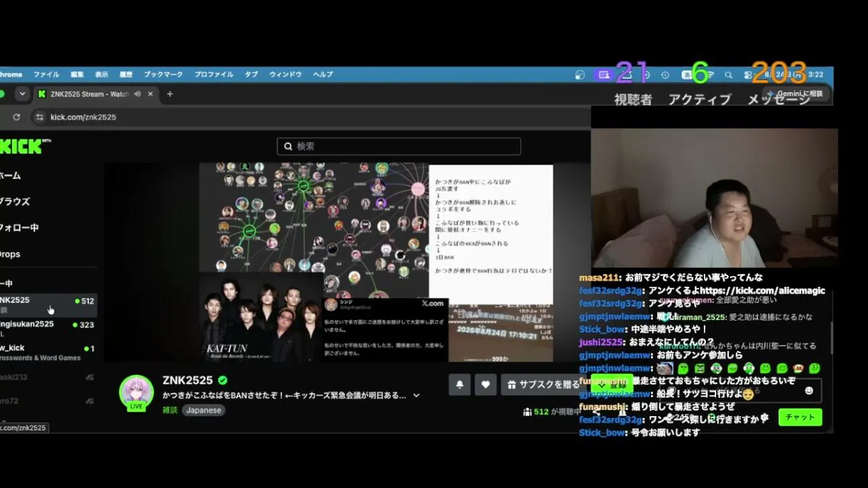868x488 pixels.
Task: Open the プロファイル menu
Action: click(214, 75)
